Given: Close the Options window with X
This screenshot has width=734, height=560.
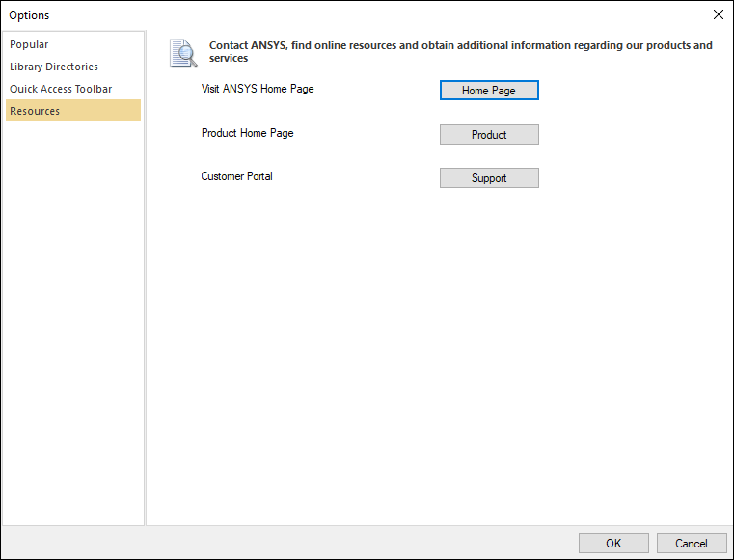Looking at the screenshot, I should click(x=718, y=14).
